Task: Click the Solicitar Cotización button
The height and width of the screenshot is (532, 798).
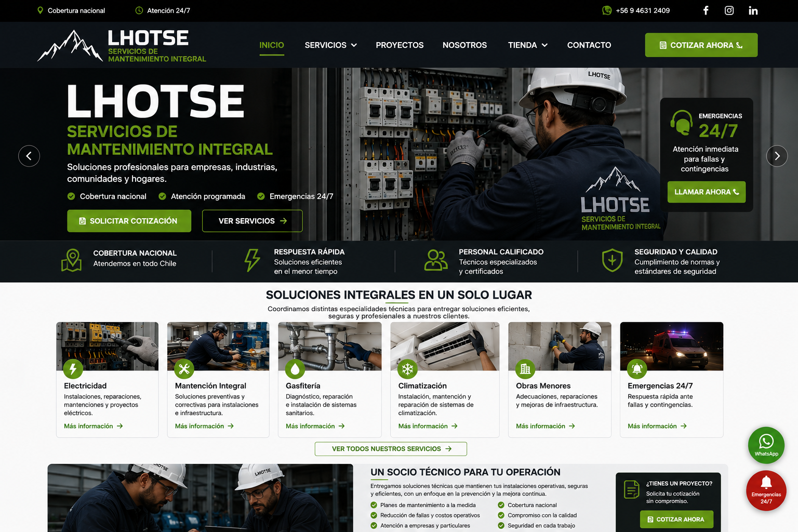Action: (x=129, y=221)
